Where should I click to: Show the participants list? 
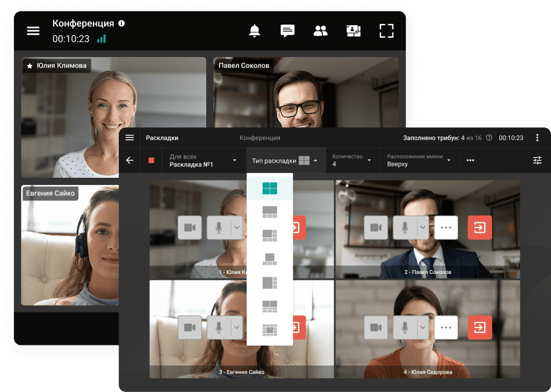(x=321, y=31)
